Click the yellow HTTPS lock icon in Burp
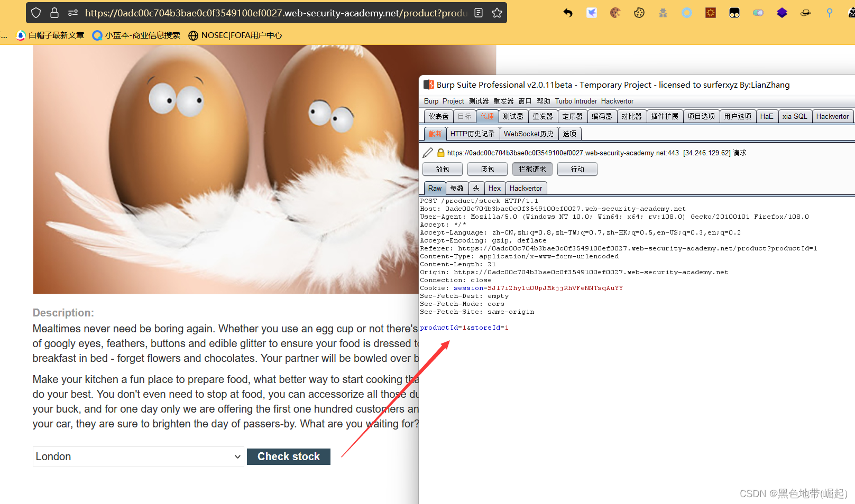Viewport: 855px width, 504px height. pos(440,153)
